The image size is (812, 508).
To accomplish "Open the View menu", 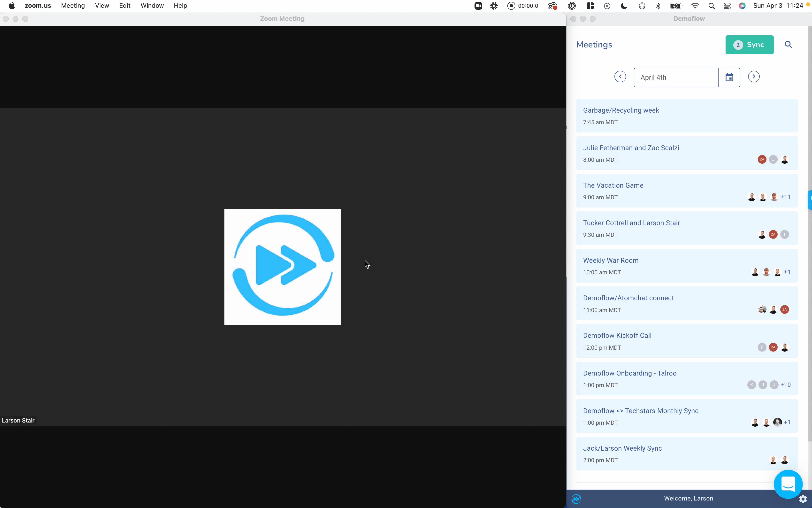I will coord(102,6).
